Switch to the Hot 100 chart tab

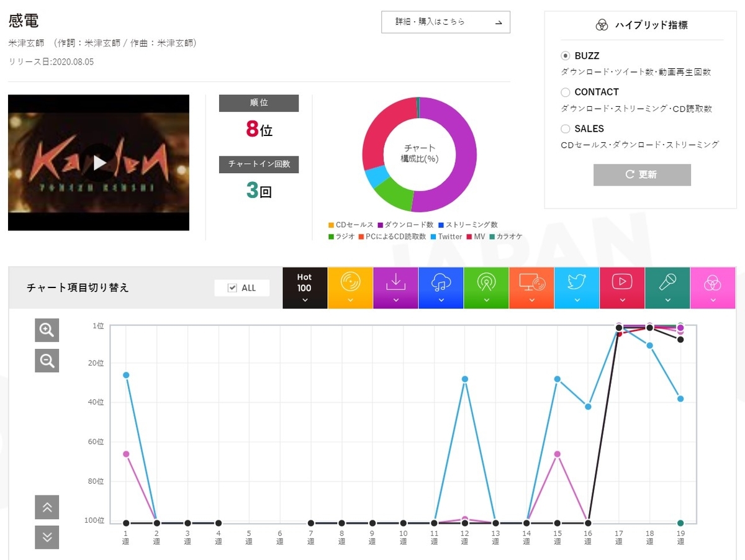(x=304, y=288)
